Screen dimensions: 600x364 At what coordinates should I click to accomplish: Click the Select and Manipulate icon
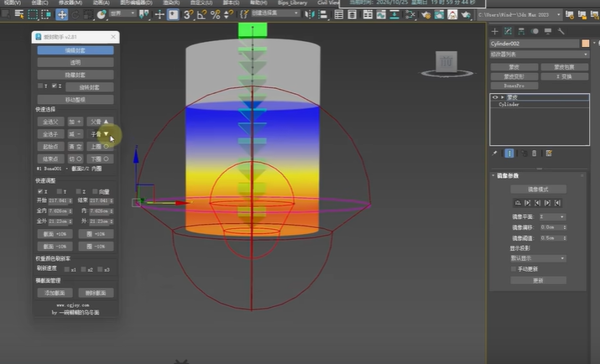(x=159, y=14)
